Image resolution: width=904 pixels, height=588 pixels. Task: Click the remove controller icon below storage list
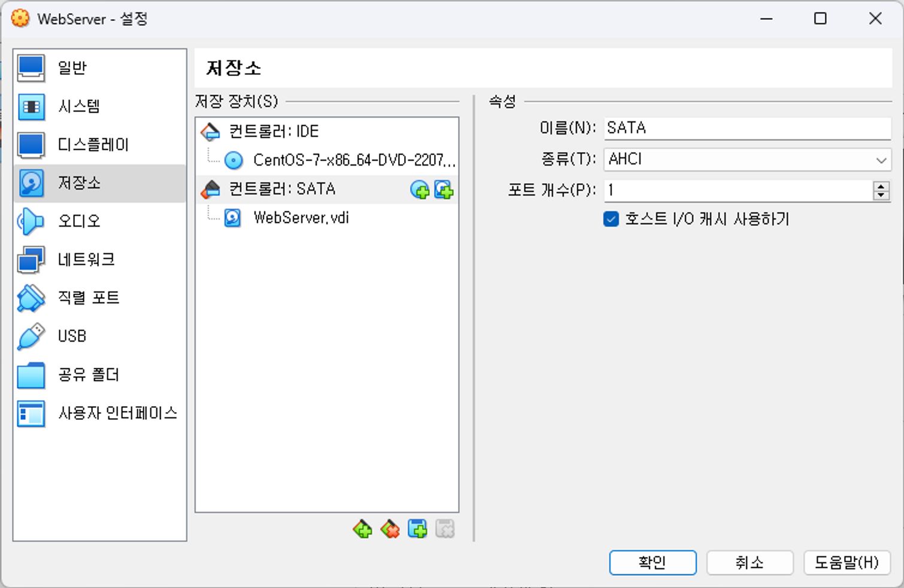[390, 529]
